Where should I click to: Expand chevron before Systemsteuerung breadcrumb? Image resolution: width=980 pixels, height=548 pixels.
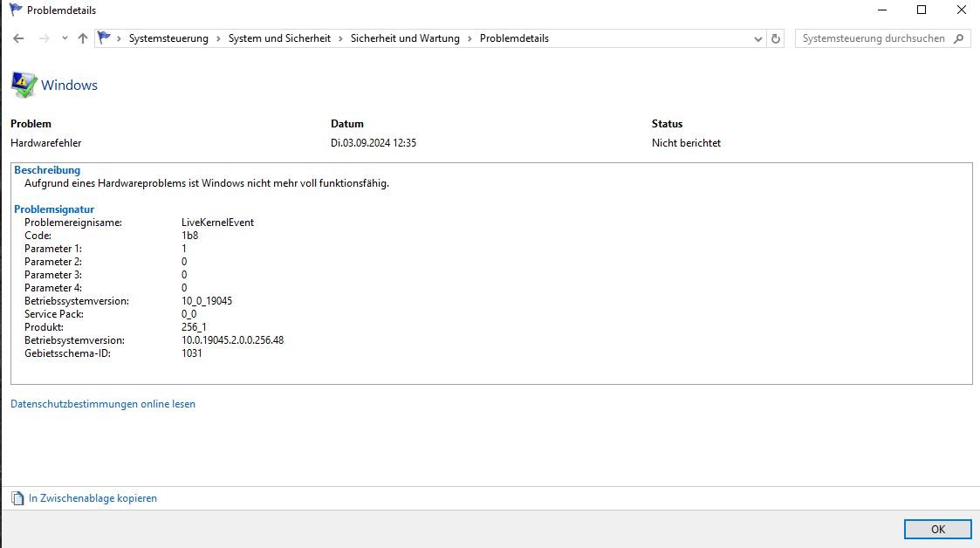pos(119,38)
